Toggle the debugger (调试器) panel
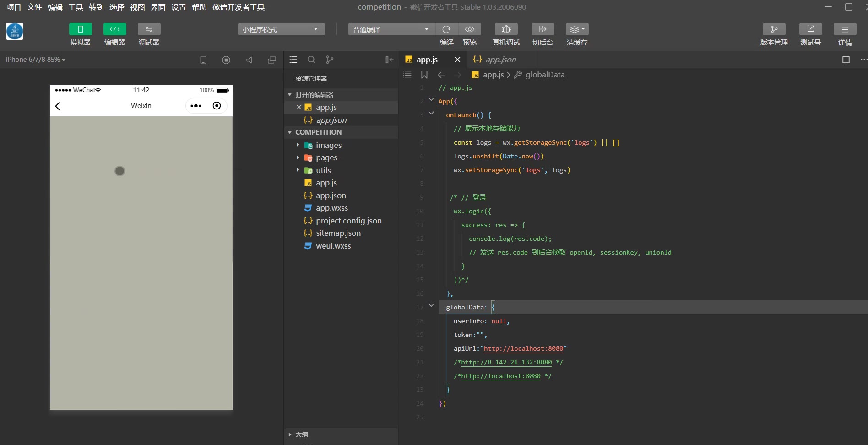Image resolution: width=868 pixels, height=445 pixels. click(x=149, y=29)
